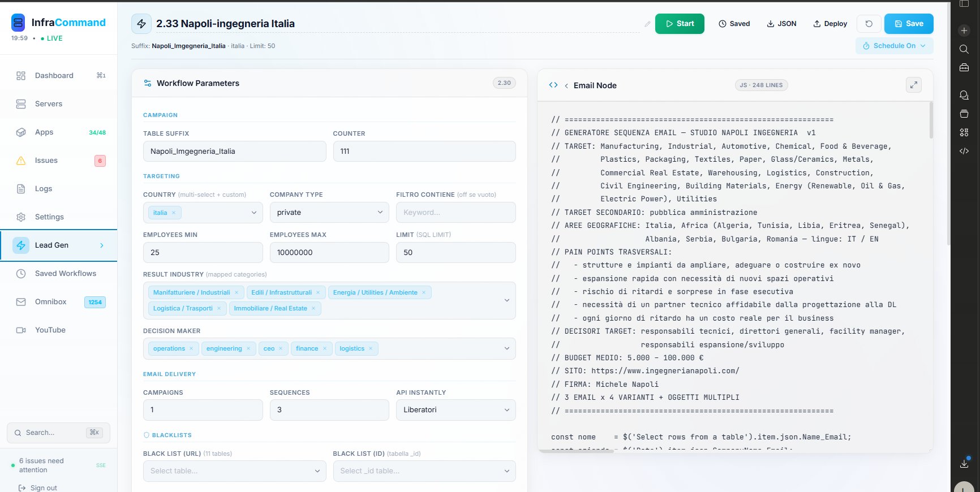Remove the ceo decision maker tag

[x=281, y=349]
